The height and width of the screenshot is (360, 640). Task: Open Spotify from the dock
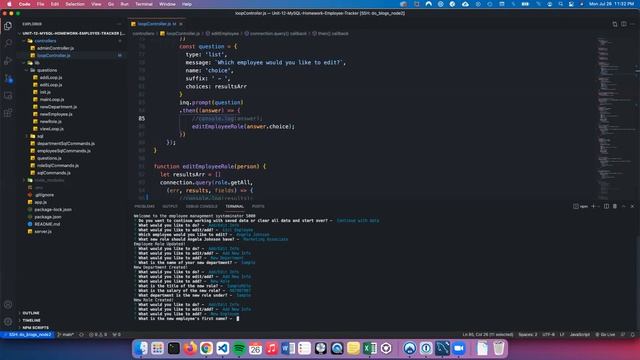coord(239,348)
